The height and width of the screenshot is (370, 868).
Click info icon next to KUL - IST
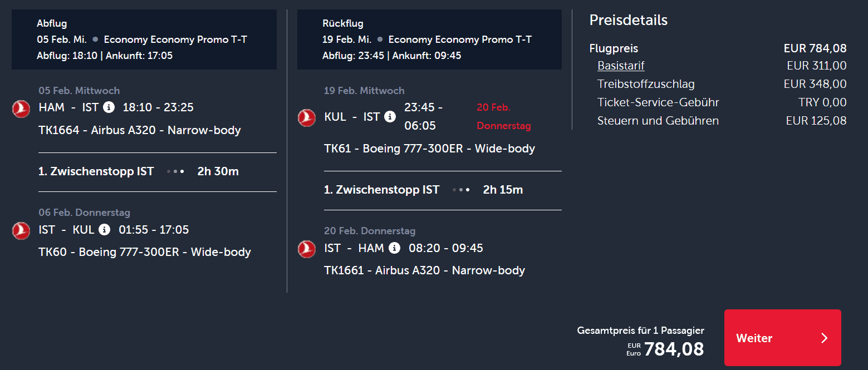390,117
